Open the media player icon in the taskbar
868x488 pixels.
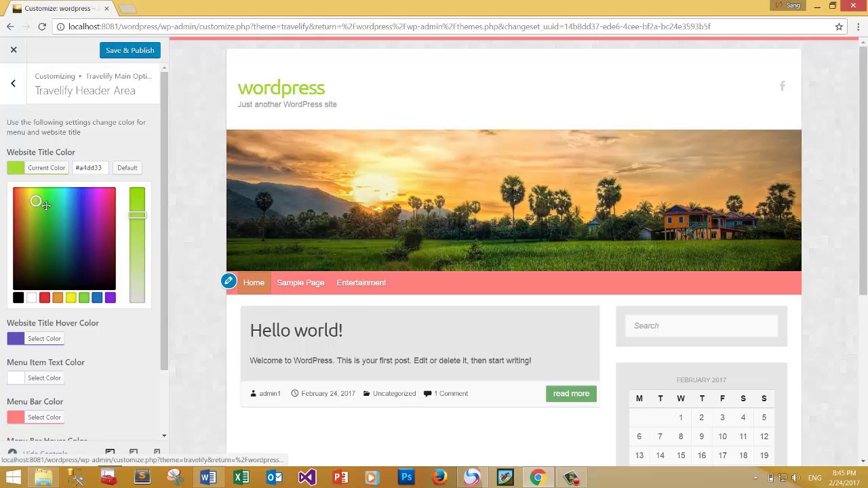point(373,477)
